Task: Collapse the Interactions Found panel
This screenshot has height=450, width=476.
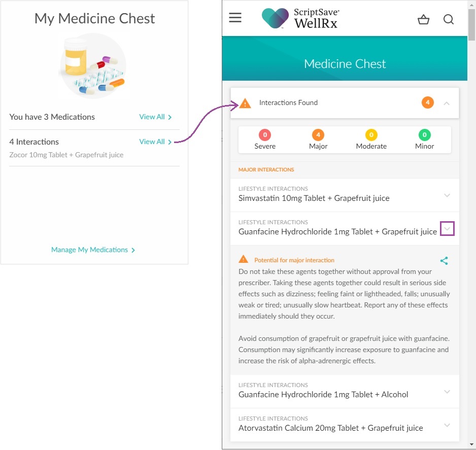Action: pos(447,103)
